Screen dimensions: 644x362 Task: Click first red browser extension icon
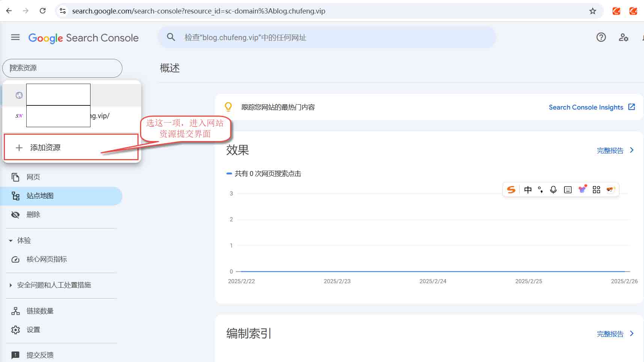616,11
